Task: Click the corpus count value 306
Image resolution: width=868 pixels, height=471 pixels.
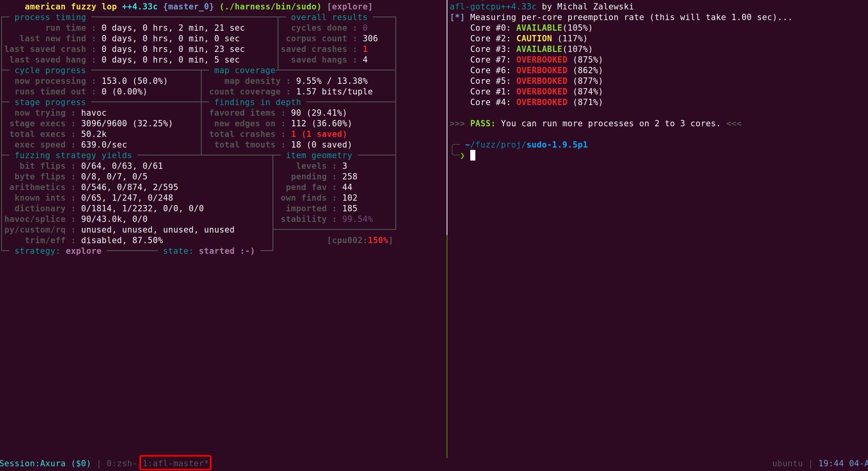Action: 370,38
